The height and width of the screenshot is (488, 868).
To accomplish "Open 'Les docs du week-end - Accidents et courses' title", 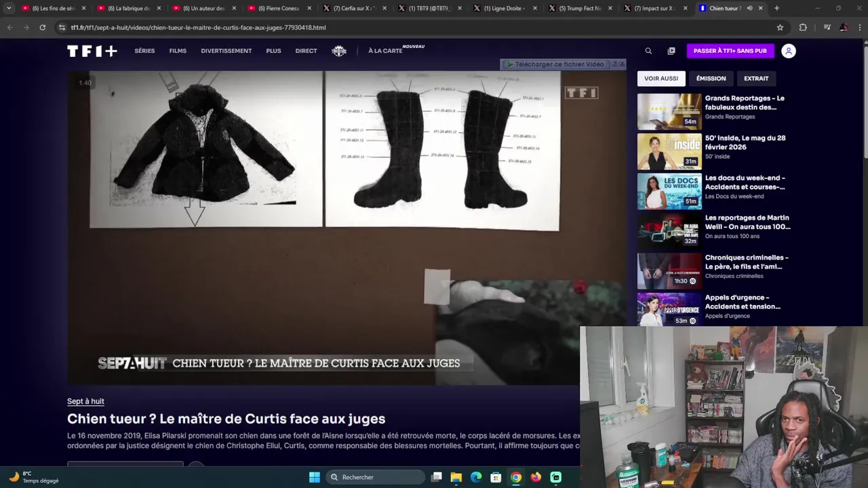I will point(745,182).
